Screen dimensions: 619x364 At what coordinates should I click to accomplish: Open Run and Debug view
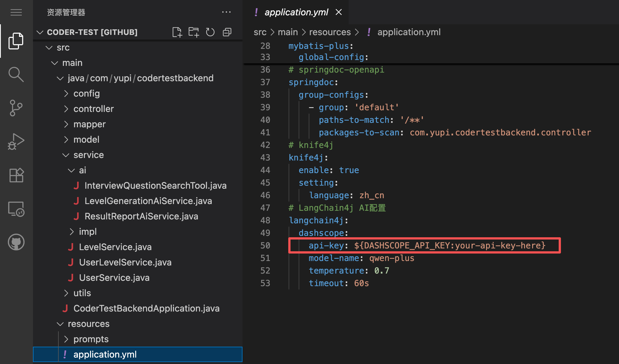tap(16, 142)
